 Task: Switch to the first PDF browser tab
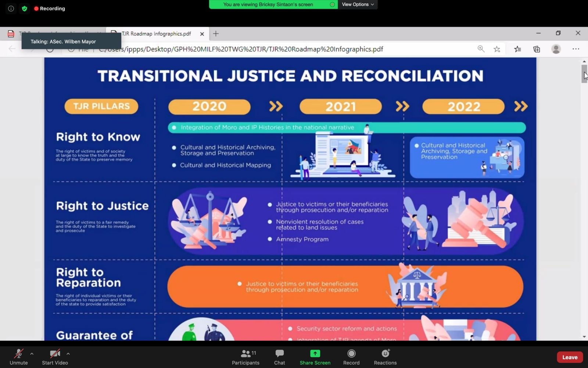(55, 34)
